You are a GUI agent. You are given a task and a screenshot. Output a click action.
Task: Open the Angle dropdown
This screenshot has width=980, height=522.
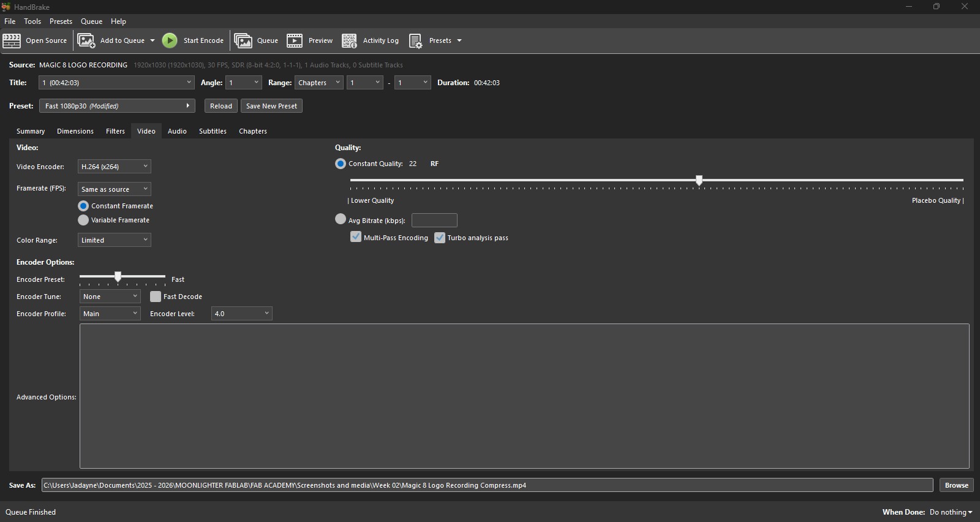pos(244,83)
